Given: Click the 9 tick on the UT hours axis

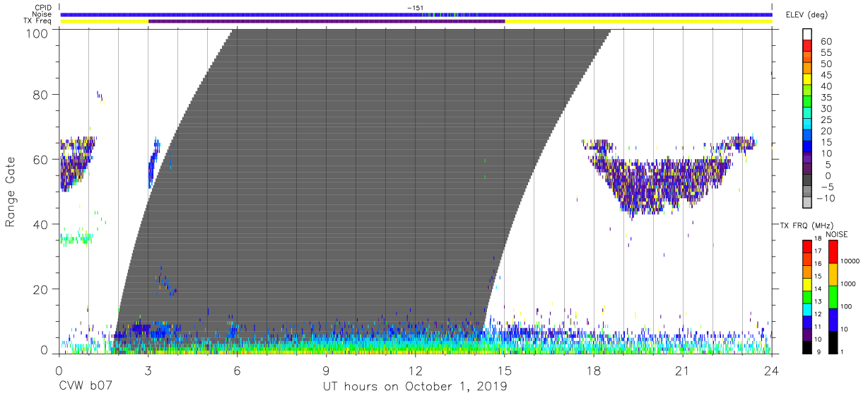Looking at the screenshot, I should [326, 371].
